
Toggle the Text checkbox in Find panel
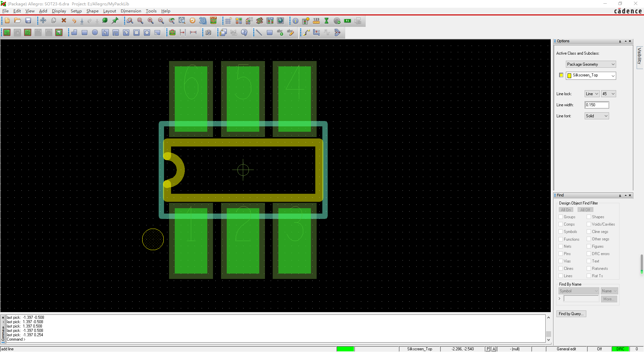[589, 261]
